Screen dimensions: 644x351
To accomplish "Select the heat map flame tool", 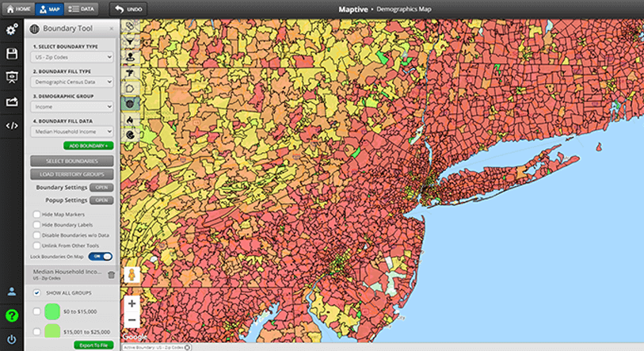I will click(x=129, y=120).
